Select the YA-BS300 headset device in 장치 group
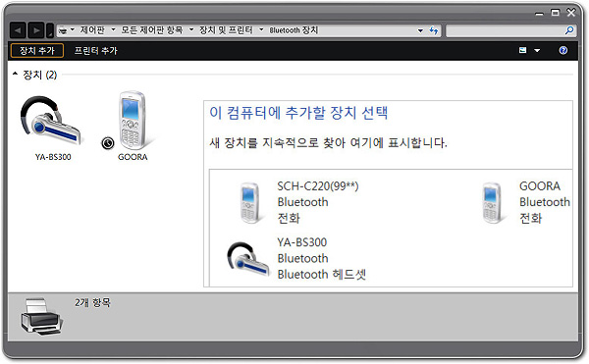The width and height of the screenshot is (589, 364). click(52, 120)
